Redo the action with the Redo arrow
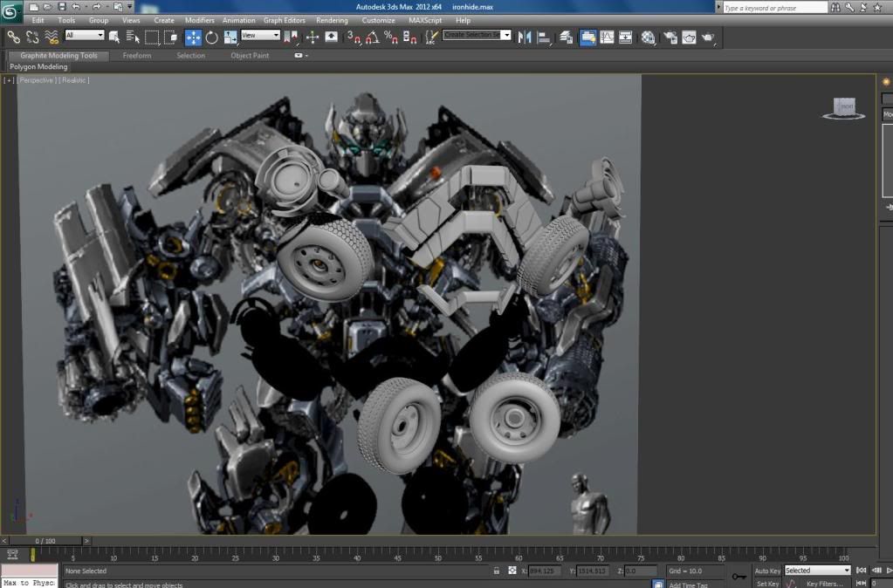This screenshot has height=588, width=893. tap(96, 7)
